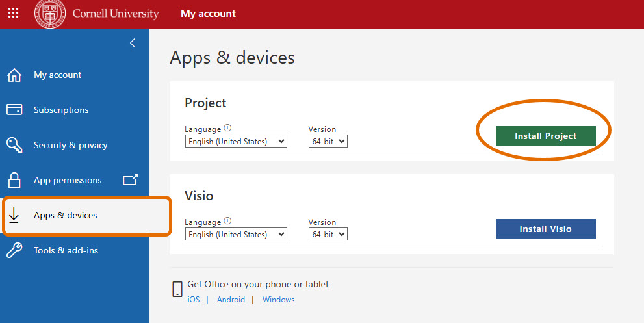The image size is (644, 323).
Task: Open the Project Version dropdown
Action: click(328, 141)
